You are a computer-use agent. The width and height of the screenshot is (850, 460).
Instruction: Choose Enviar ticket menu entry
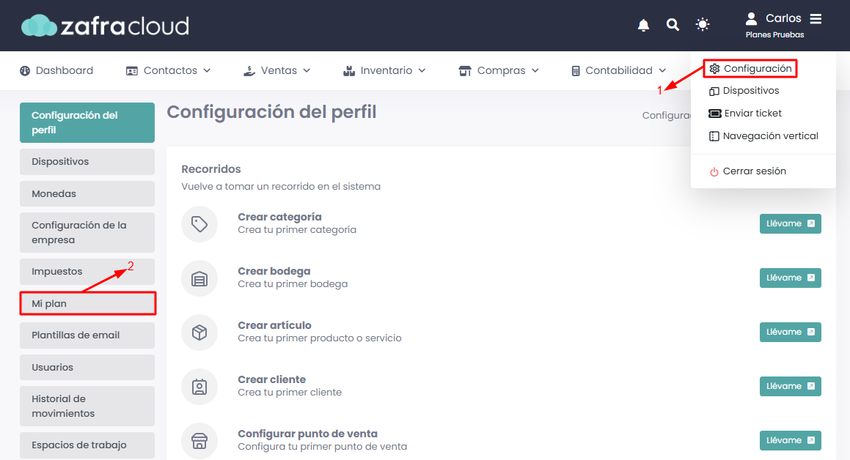coord(745,113)
